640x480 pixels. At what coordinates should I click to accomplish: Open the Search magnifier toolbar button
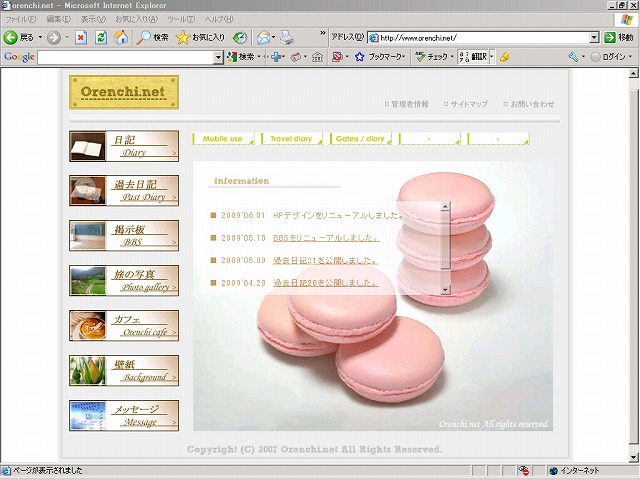(152, 38)
